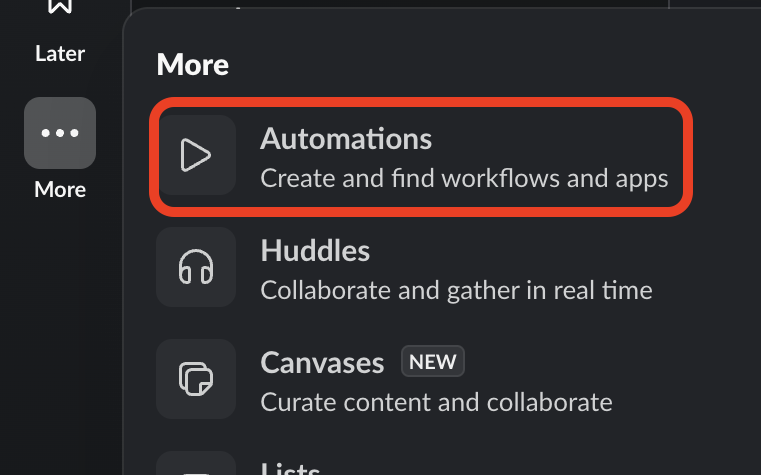This screenshot has width=761, height=475.
Task: Click the Later label in the sidebar
Action: click(60, 53)
